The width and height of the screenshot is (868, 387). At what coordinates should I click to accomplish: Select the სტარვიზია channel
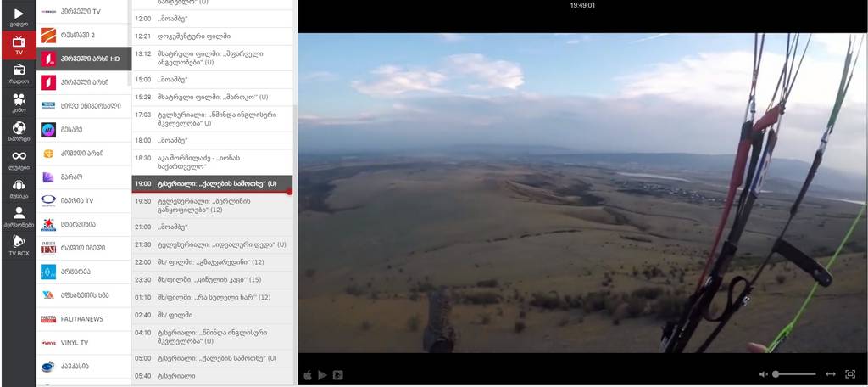84,225
